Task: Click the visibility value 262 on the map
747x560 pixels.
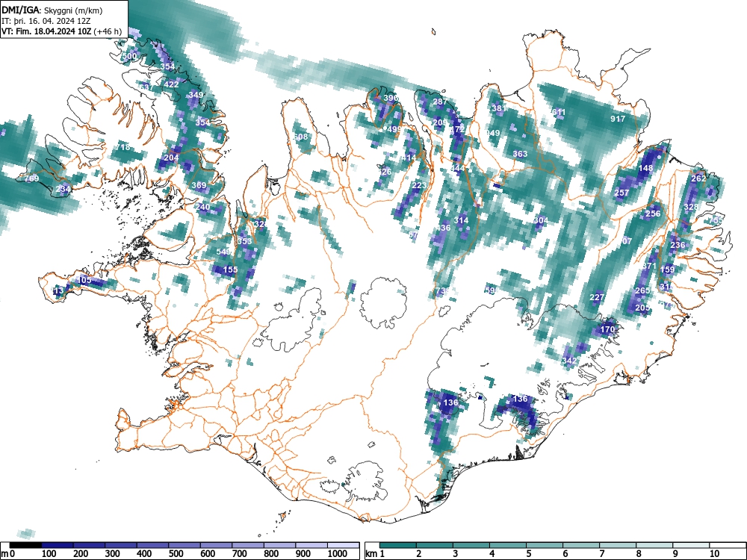Action: [x=698, y=178]
